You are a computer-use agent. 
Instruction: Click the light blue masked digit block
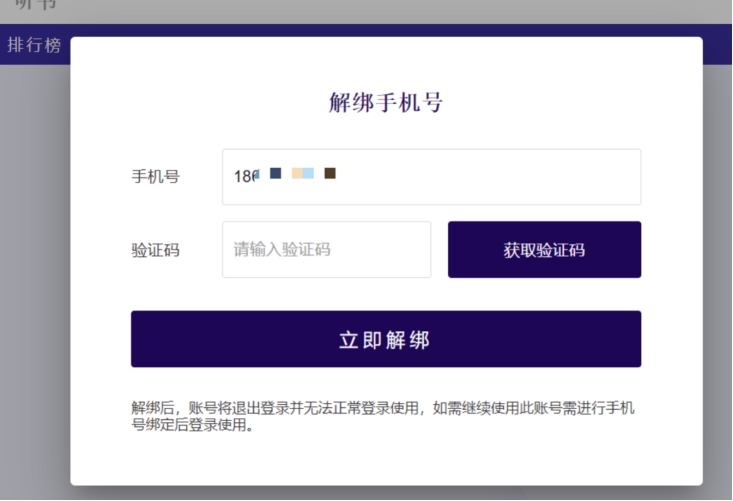click(309, 174)
